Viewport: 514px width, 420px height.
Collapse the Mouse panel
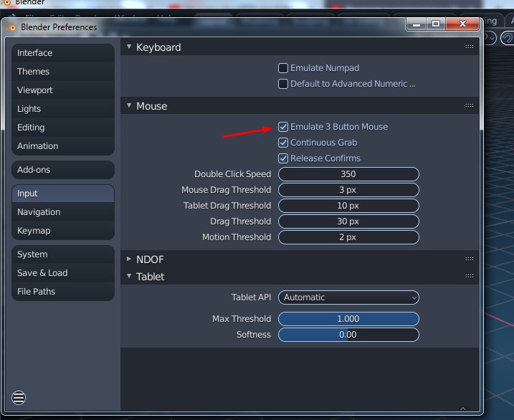coord(129,105)
